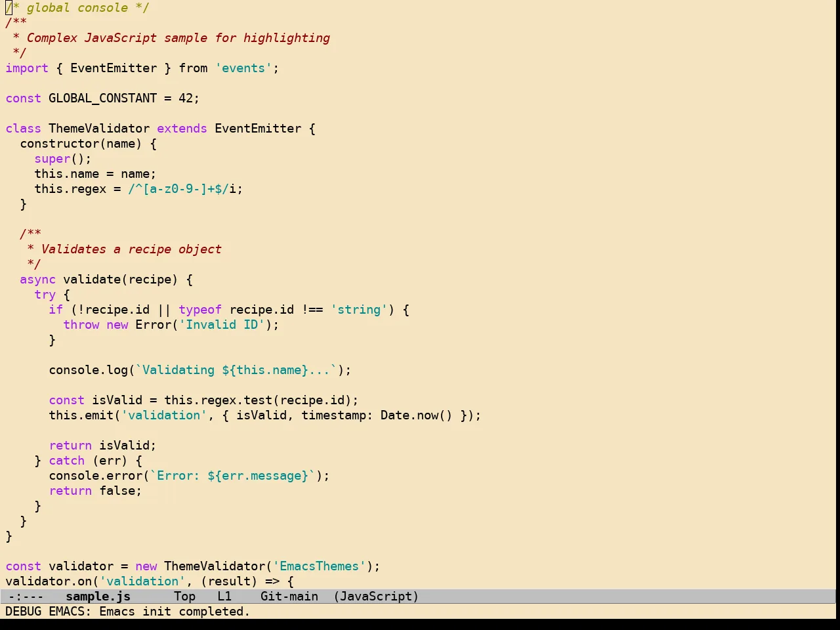Click the 'validation' string in this.emit
840x630 pixels.
[x=164, y=415]
